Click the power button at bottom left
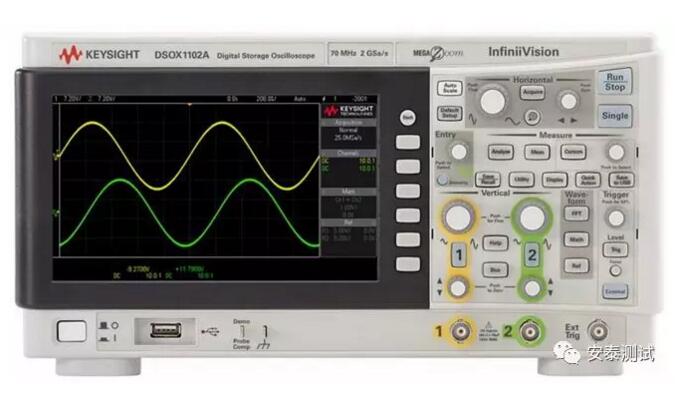This screenshot has height=396, width=681. (72, 331)
